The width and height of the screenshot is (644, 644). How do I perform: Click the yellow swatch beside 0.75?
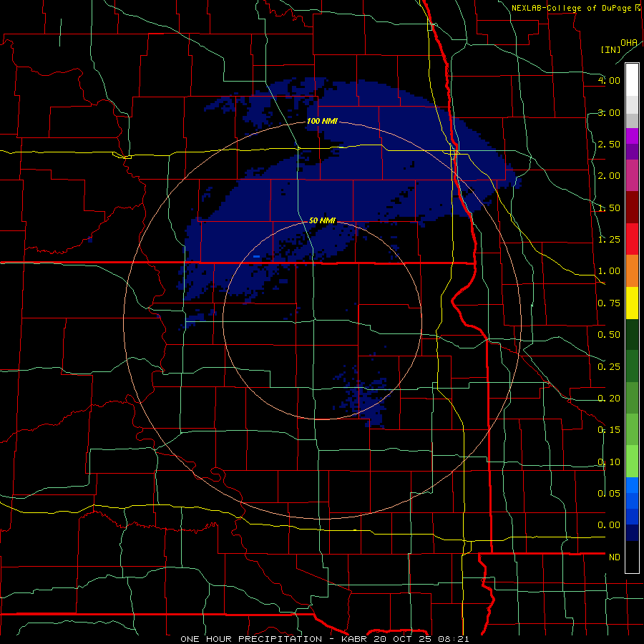click(x=632, y=303)
